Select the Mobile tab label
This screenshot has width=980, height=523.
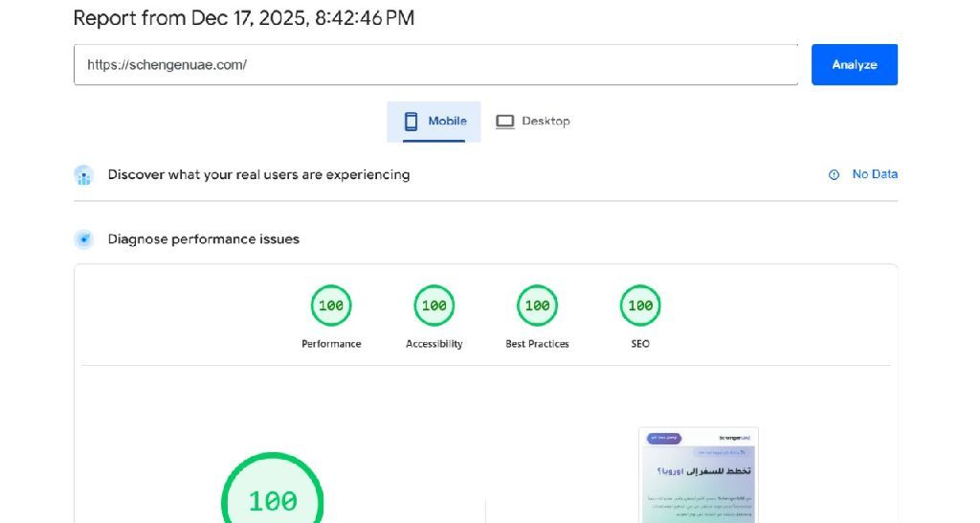447,122
